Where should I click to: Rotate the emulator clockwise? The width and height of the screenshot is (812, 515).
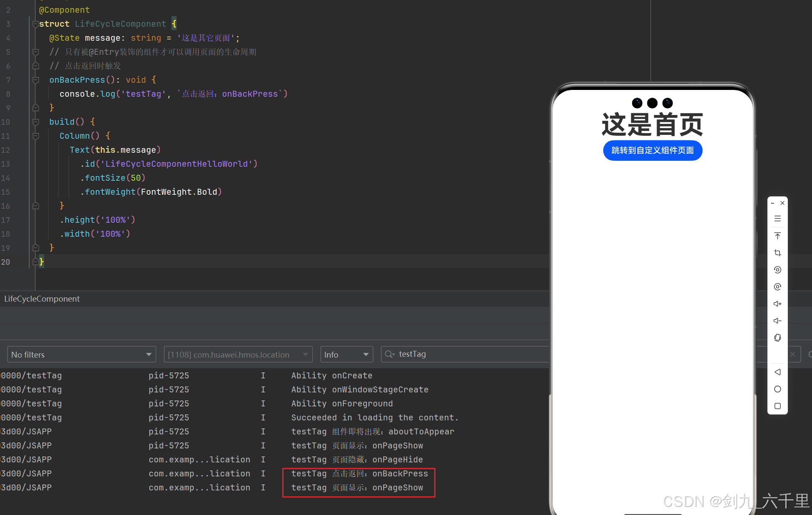(778, 287)
